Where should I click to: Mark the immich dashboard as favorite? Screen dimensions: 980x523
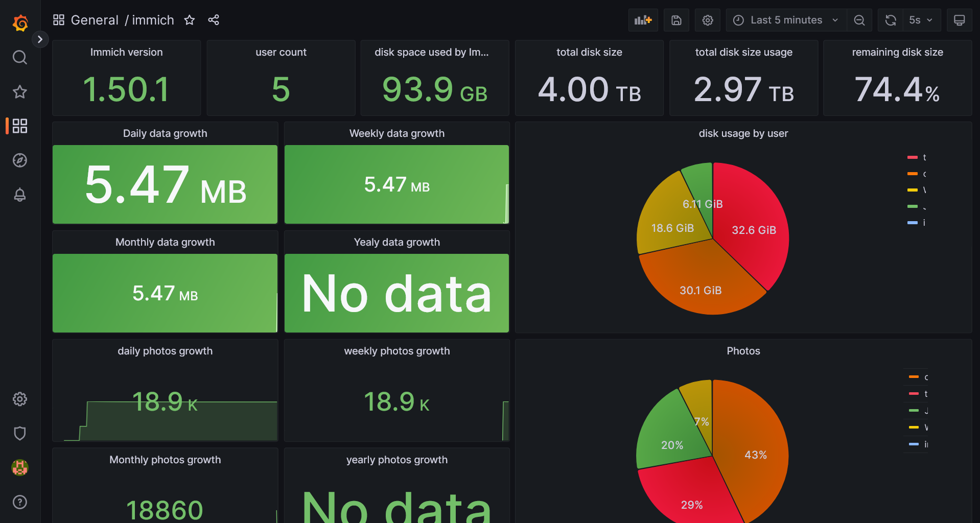[190, 20]
